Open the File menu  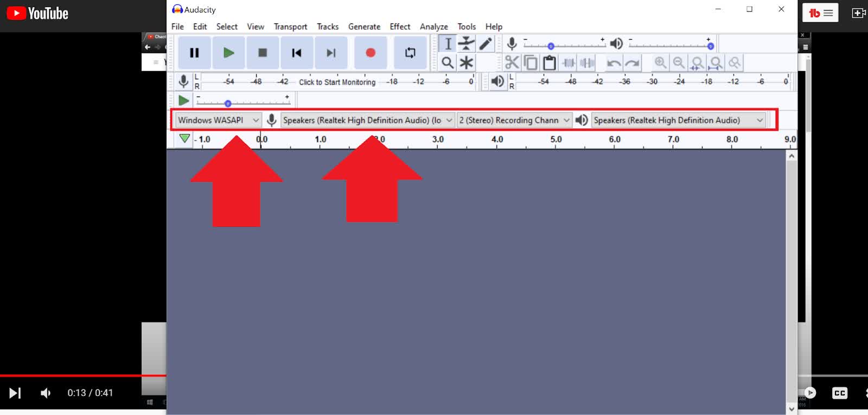click(x=177, y=27)
